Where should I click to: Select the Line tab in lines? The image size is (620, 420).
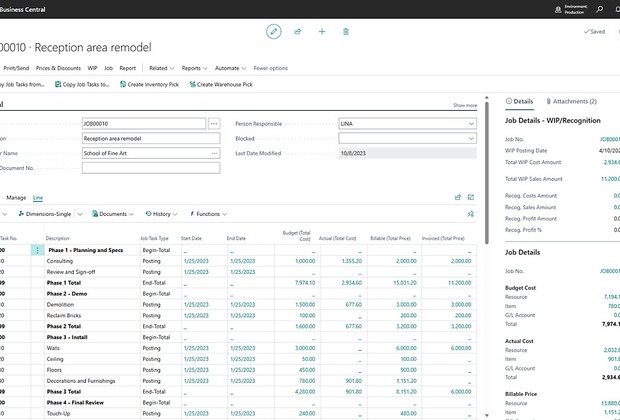coord(38,197)
